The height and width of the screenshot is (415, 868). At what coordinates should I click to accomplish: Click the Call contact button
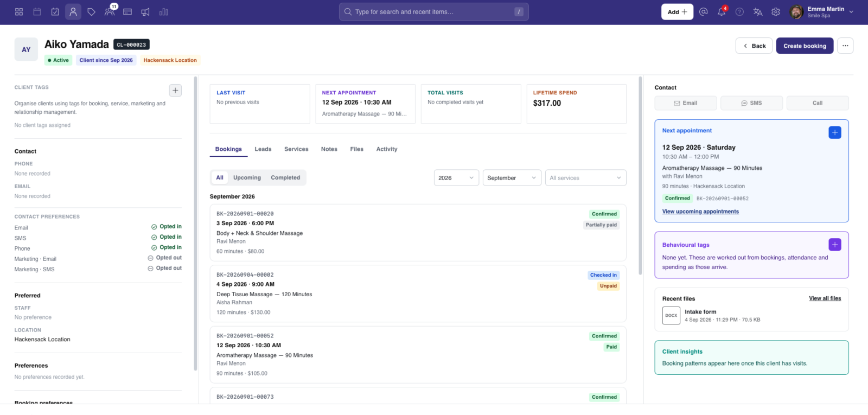pos(818,103)
